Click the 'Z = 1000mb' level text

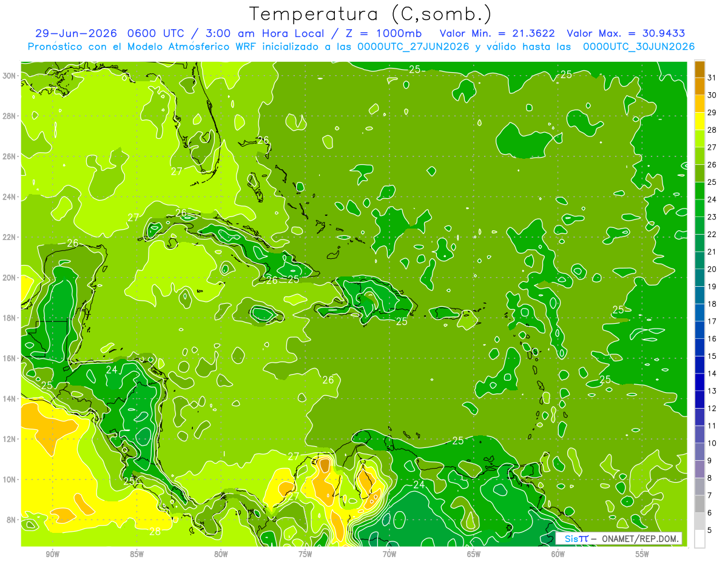[383, 33]
